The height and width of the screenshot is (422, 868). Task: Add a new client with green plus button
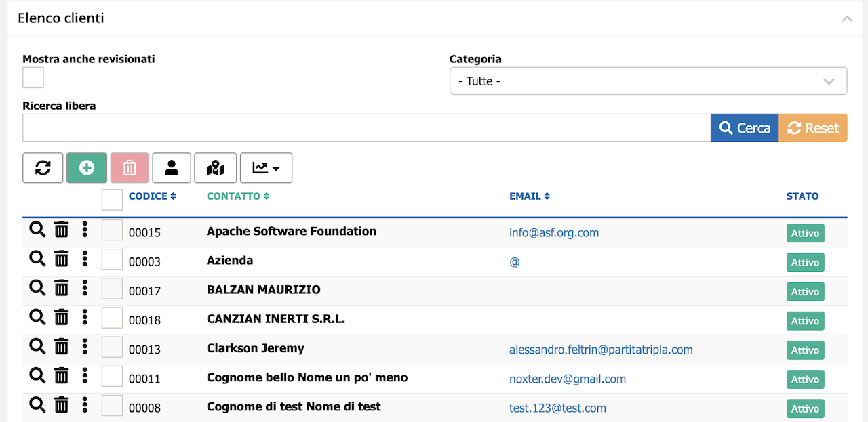[87, 168]
